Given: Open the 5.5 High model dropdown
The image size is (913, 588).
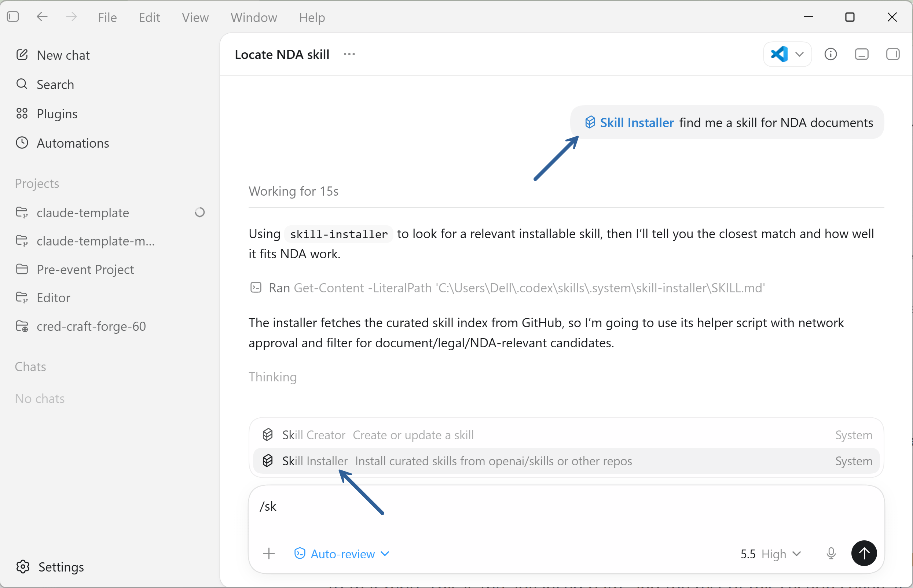Looking at the screenshot, I should (770, 554).
